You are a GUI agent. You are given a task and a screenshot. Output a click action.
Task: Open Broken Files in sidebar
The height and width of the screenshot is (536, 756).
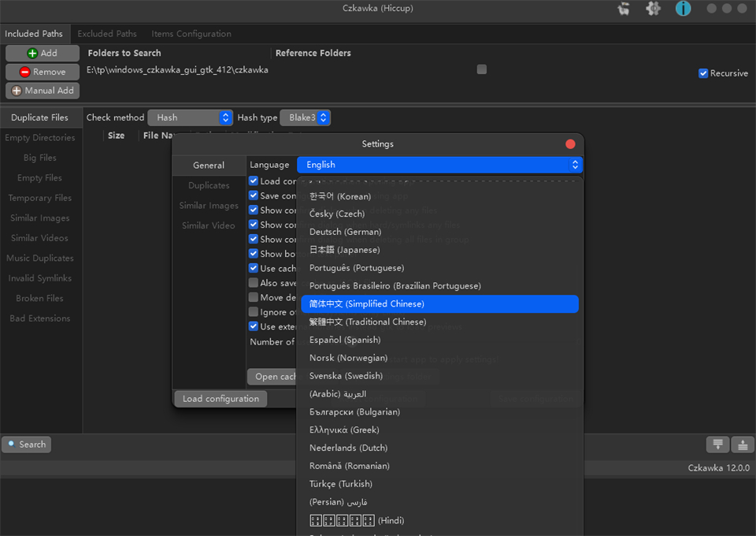(40, 298)
